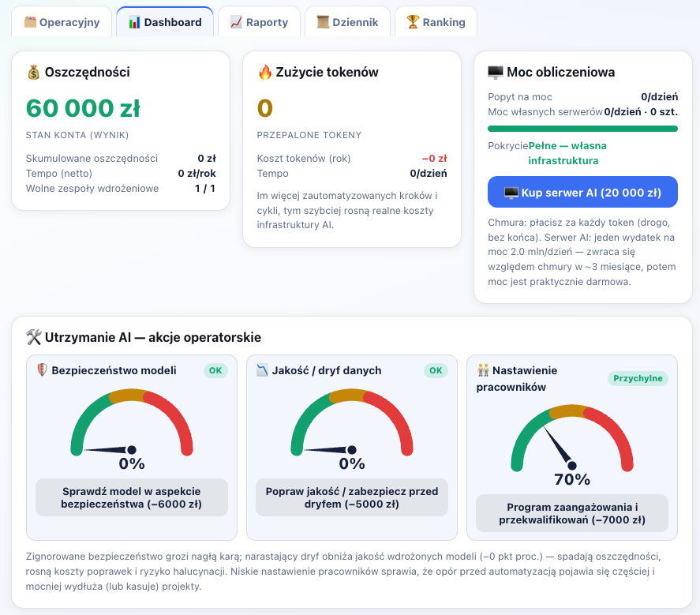Click the Zignorowane bezpieczeństwo warning paragraph
The width and height of the screenshot is (700, 615).
click(343, 572)
